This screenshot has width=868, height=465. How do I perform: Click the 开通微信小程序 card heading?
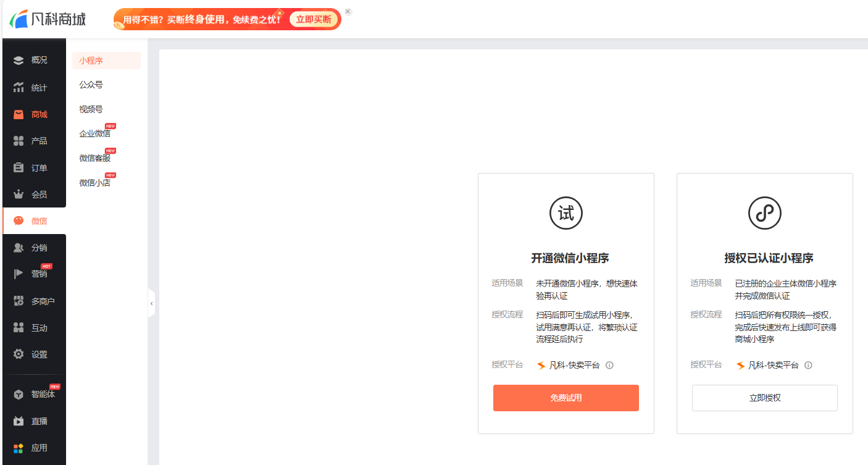click(x=570, y=258)
